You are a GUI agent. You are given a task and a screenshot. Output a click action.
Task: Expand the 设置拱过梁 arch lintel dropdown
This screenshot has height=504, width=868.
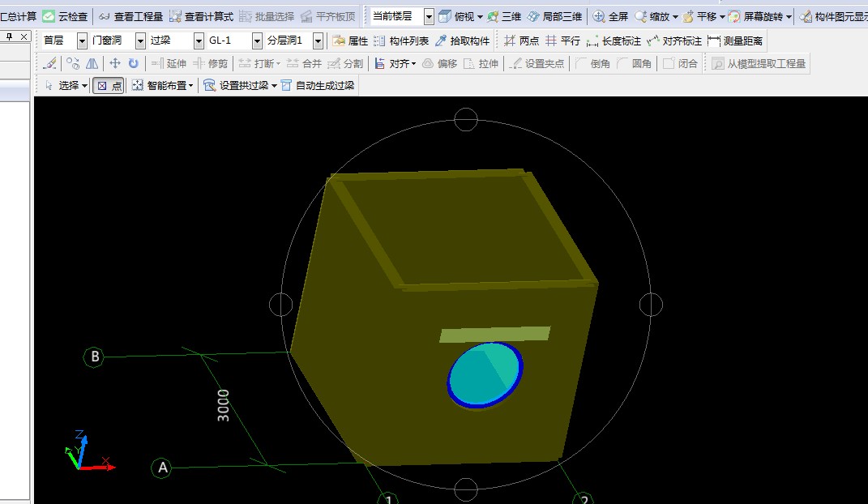tap(274, 86)
